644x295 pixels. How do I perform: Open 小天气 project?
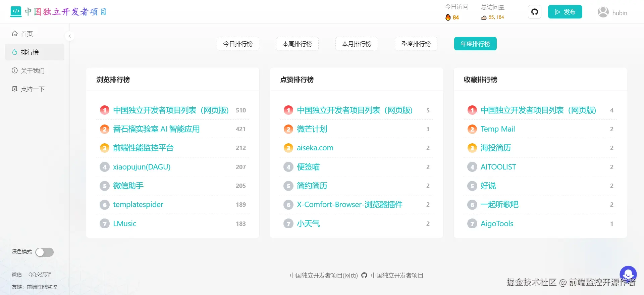point(308,224)
